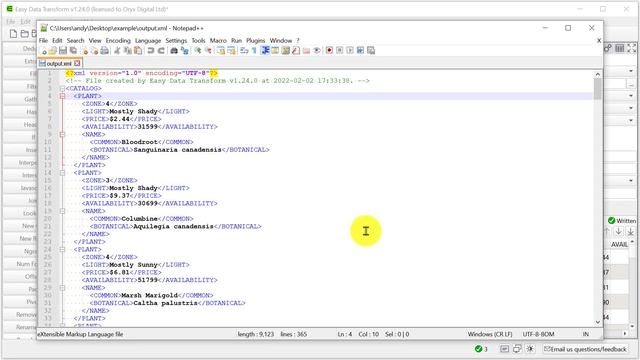This screenshot has height=360, width=640.
Task: Cut selection with the scissors icon
Action: pos(118,50)
